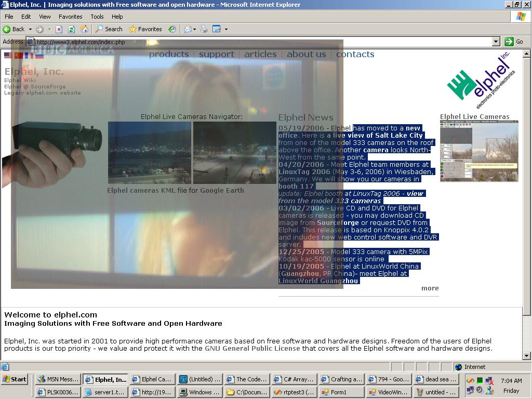Switch to Crafting a... taskbar window

[x=342, y=379]
